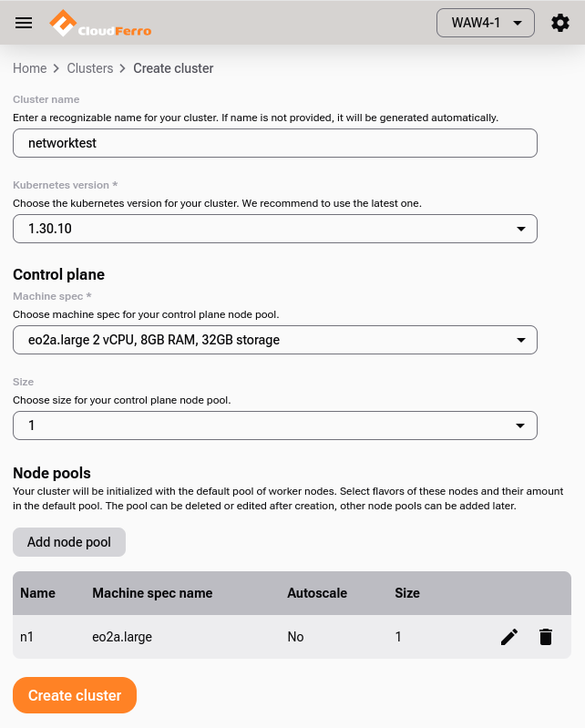The width and height of the screenshot is (585, 728).
Task: Navigate to Clusters in the breadcrumb
Action: tap(90, 68)
